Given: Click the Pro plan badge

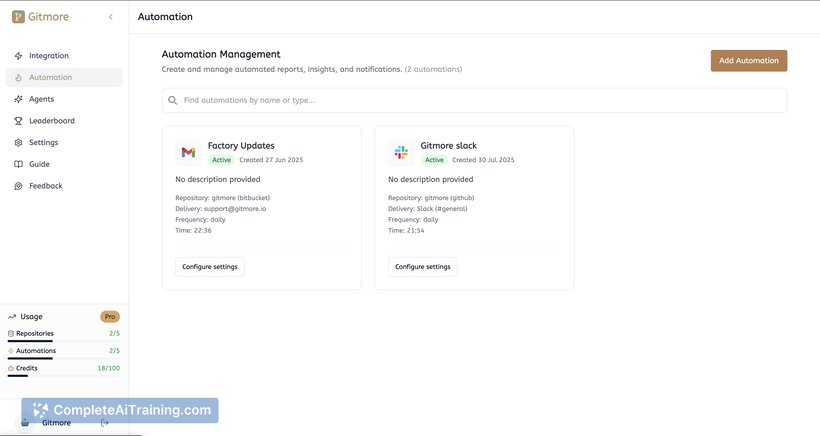Looking at the screenshot, I should click(x=110, y=317).
